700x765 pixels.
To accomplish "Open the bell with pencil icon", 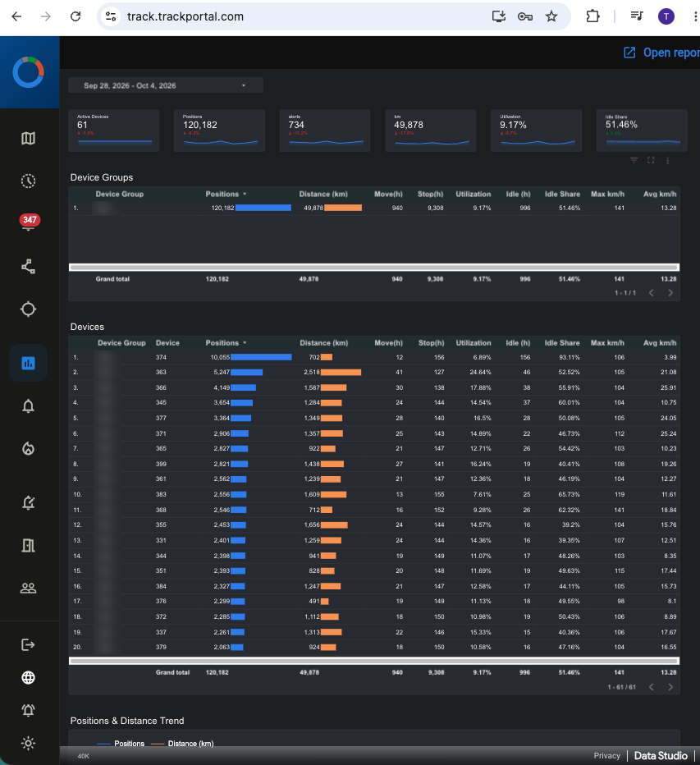I will [28, 502].
